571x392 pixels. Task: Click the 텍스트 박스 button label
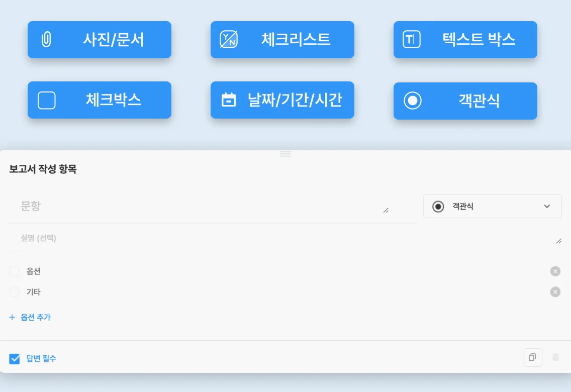[479, 40]
